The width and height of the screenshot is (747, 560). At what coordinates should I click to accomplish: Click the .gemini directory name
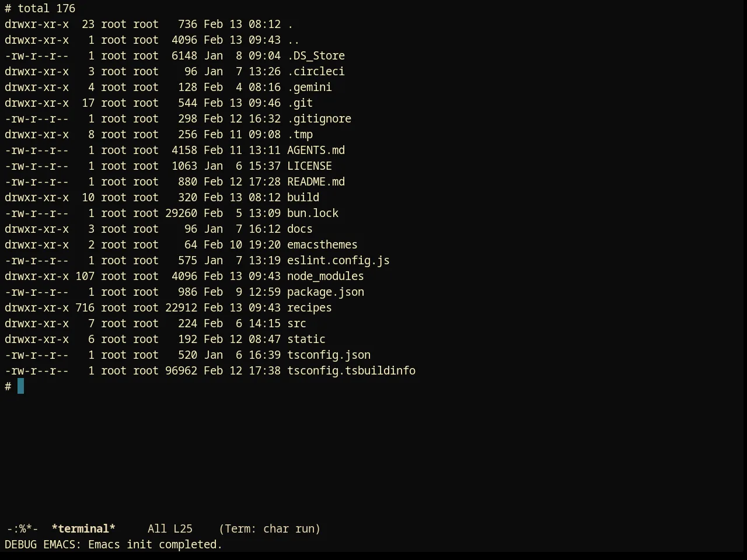tap(309, 87)
